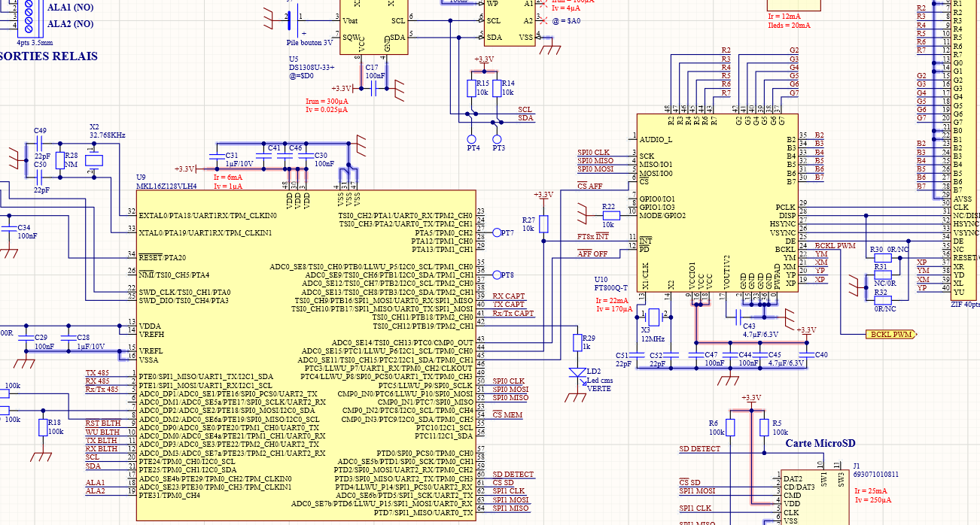Click the SD DETECT net label

coord(700,449)
